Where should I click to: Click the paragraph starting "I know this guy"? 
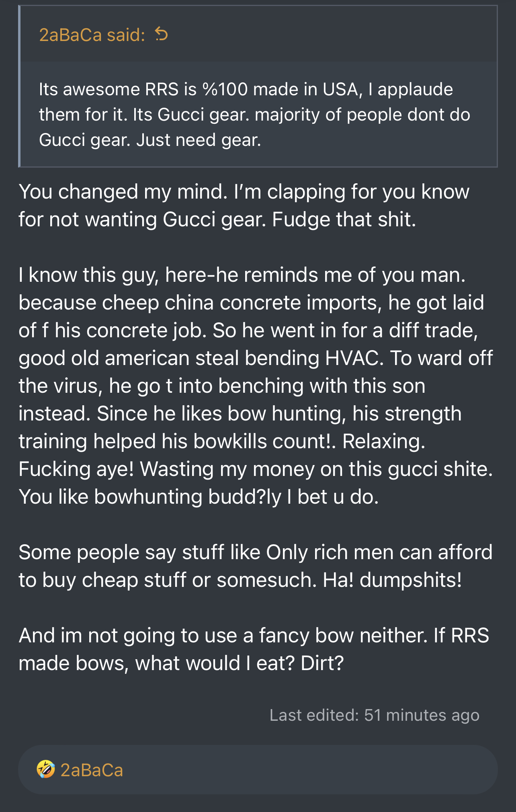(x=256, y=386)
